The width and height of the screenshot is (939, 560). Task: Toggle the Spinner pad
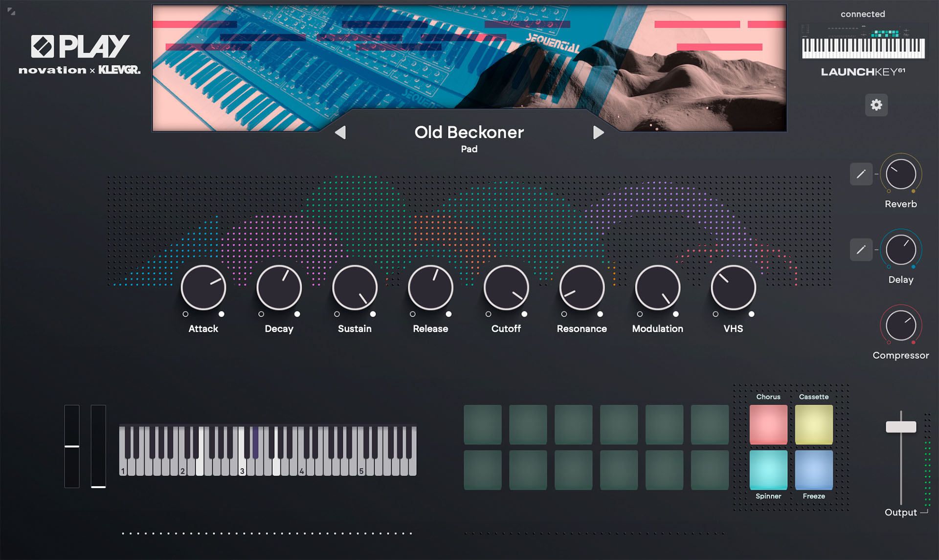coord(768,470)
